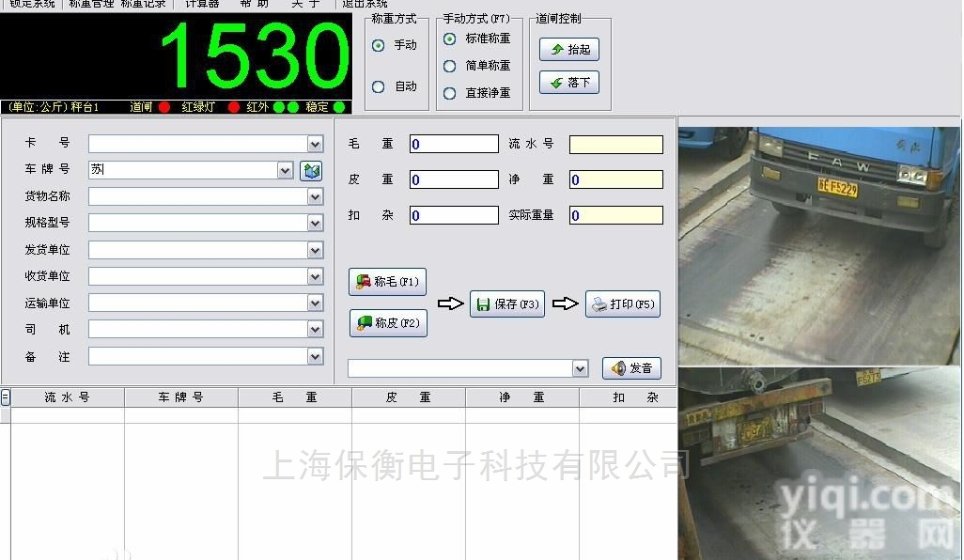Click the up-arrow icon on 抬起 gate button
This screenshot has height=560, width=964.
pyautogui.click(x=557, y=50)
